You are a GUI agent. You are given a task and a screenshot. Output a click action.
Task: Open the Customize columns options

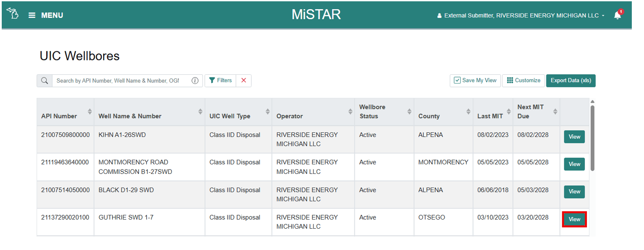tap(523, 80)
